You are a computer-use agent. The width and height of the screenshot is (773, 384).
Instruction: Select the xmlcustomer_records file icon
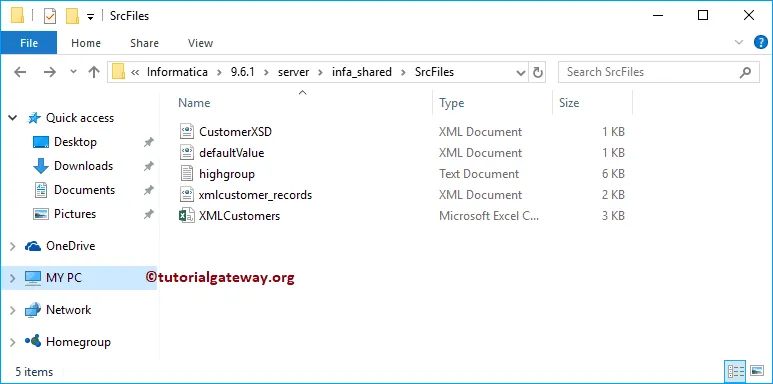coord(187,195)
